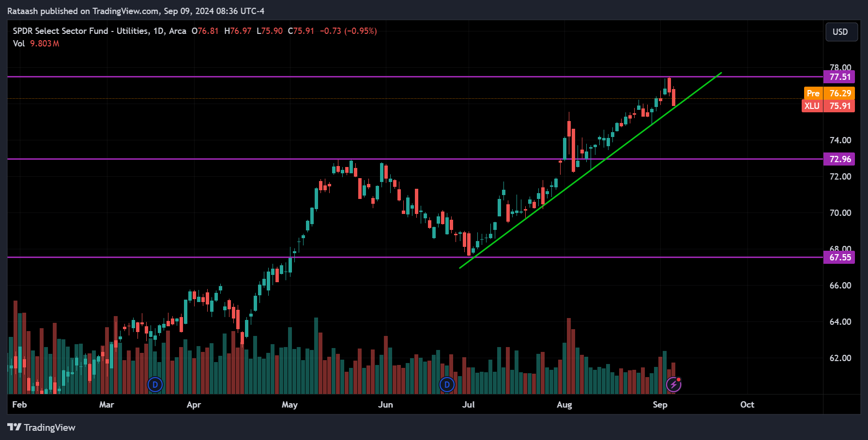Click the XLU 75.91 price label

[x=828, y=106]
